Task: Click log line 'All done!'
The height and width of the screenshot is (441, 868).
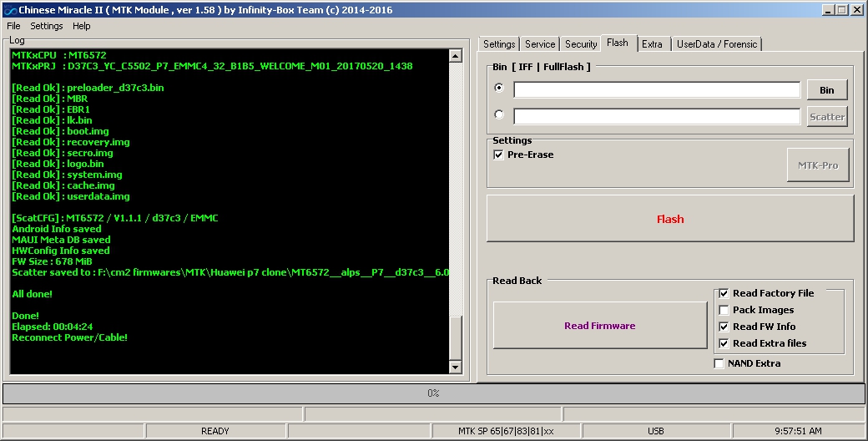Action: [x=32, y=294]
